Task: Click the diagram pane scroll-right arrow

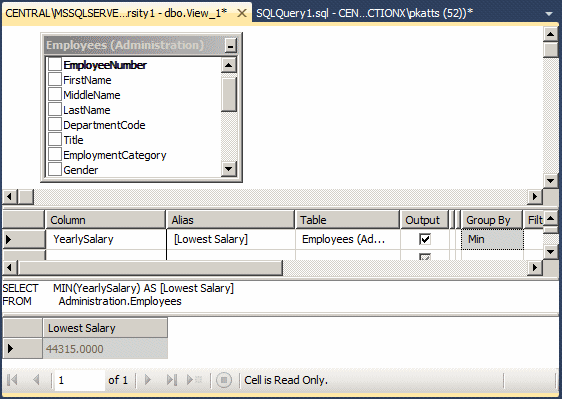Action: click(x=535, y=196)
